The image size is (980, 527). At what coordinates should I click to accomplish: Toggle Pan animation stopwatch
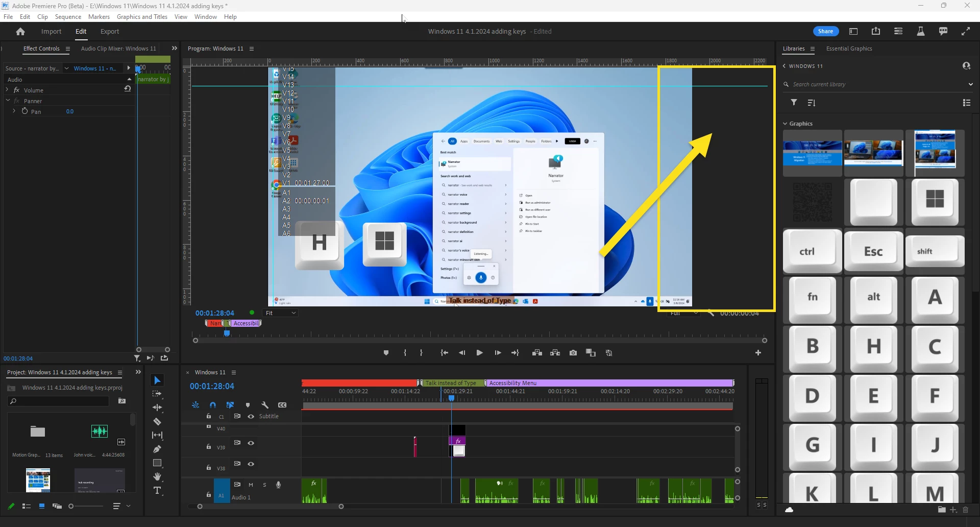[x=24, y=111]
